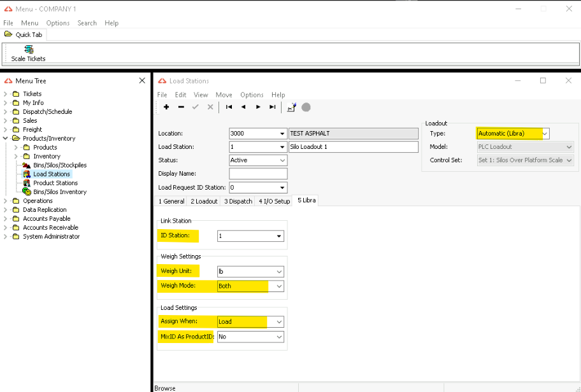Click the TEST ASPHALT location name field
This screenshot has height=392, width=581.
pos(354,134)
